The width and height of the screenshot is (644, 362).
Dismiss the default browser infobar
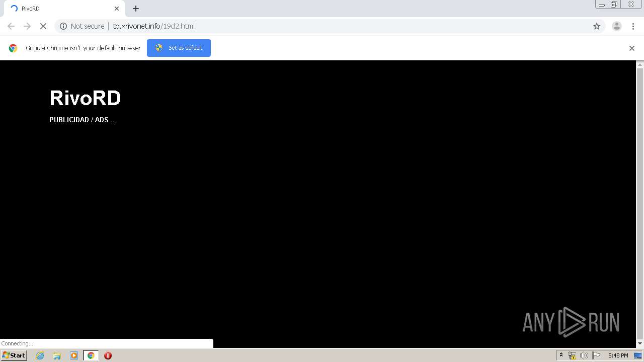(x=632, y=48)
